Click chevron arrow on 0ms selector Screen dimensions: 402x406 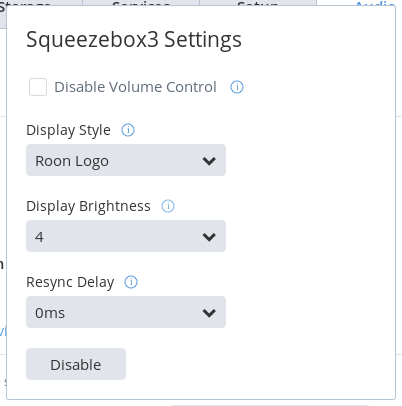point(209,313)
